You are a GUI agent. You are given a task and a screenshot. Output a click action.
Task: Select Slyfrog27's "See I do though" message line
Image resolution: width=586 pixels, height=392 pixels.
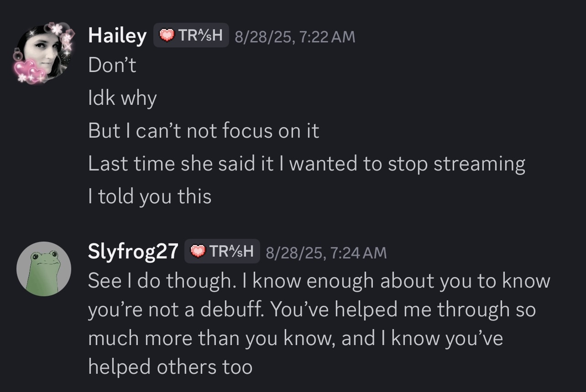319,281
